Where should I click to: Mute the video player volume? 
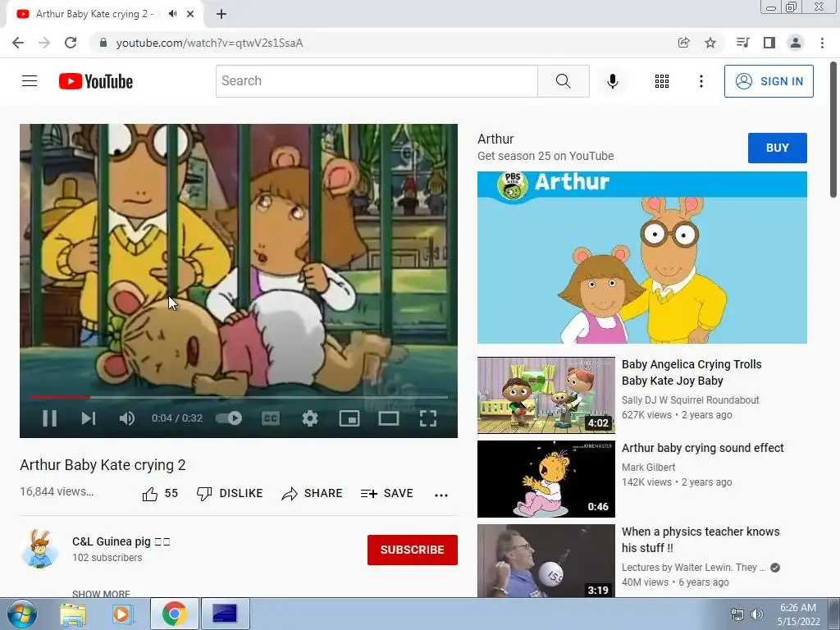(127, 418)
